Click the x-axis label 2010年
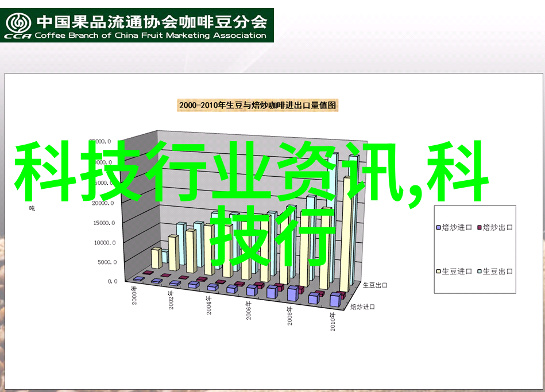The image size is (545, 392). coord(333,321)
